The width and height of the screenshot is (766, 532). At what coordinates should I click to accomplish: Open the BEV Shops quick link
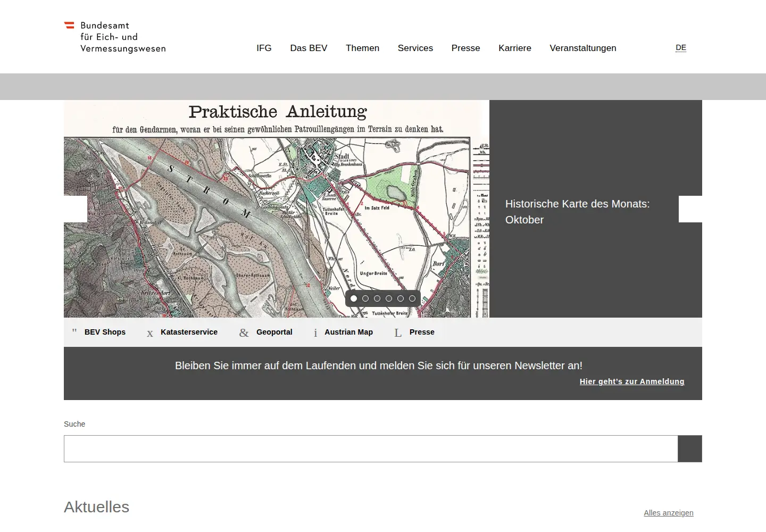[105, 332]
